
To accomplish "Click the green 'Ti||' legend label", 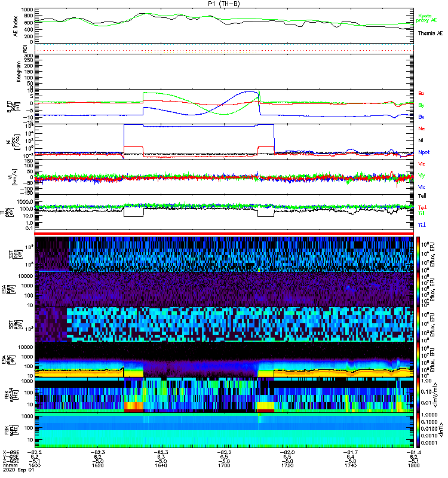I will 421,213.
